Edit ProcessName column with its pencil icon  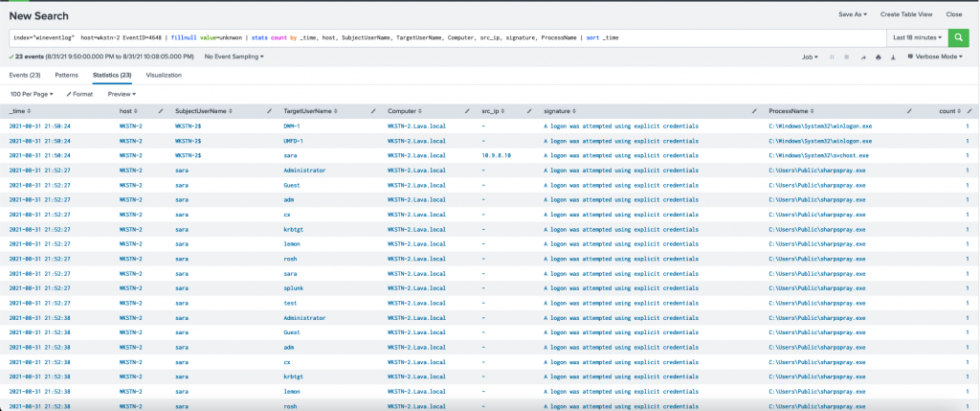[909, 111]
